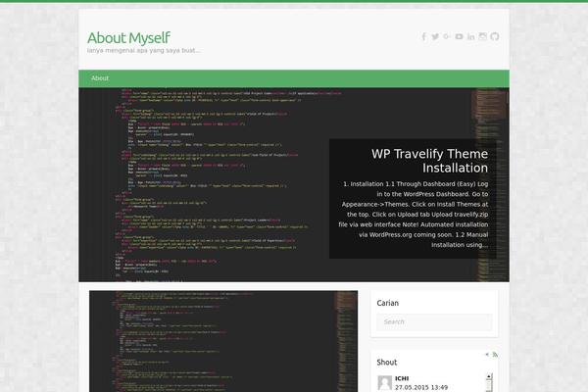
Task: Click the Shout widget heading
Action: tap(387, 363)
